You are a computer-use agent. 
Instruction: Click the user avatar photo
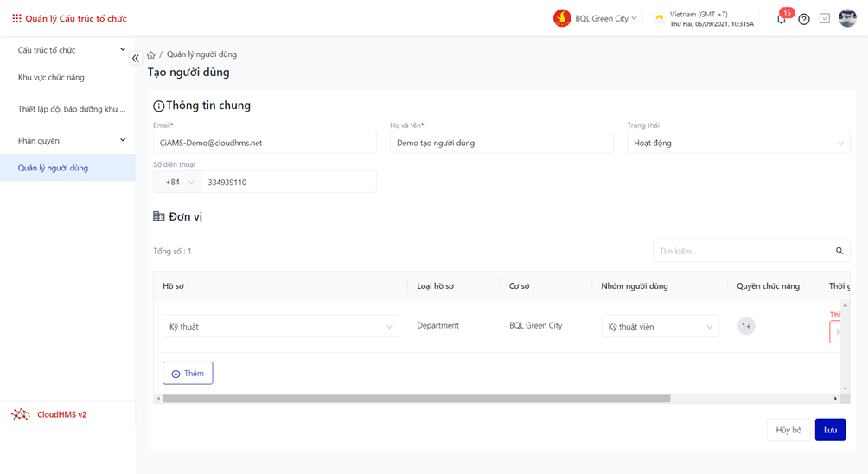tap(847, 19)
